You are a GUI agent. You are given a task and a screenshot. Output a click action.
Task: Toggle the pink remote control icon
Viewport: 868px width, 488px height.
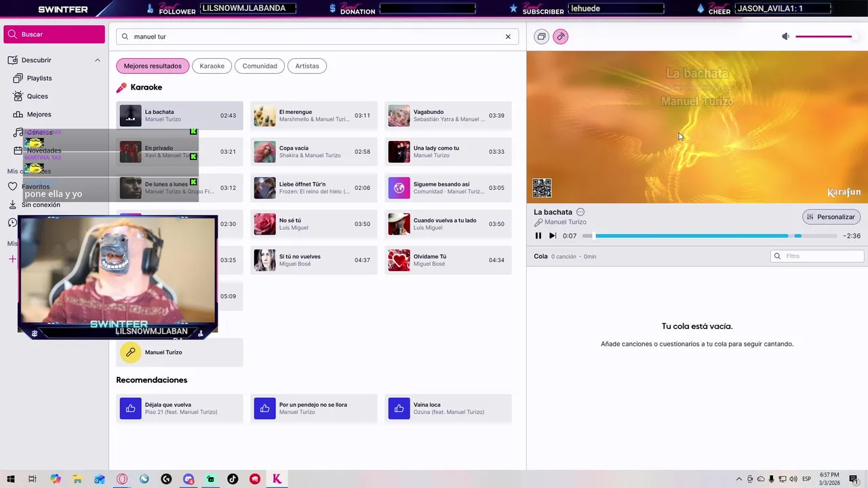560,37
